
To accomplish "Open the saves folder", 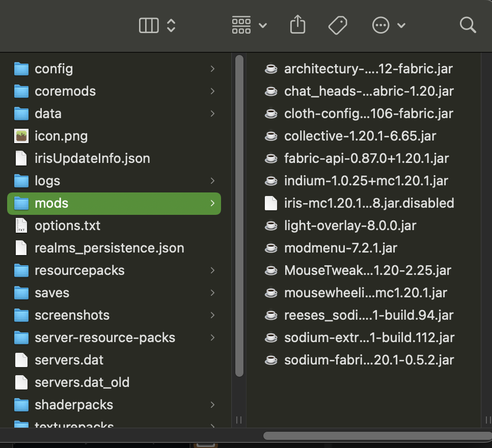I will click(x=52, y=293).
